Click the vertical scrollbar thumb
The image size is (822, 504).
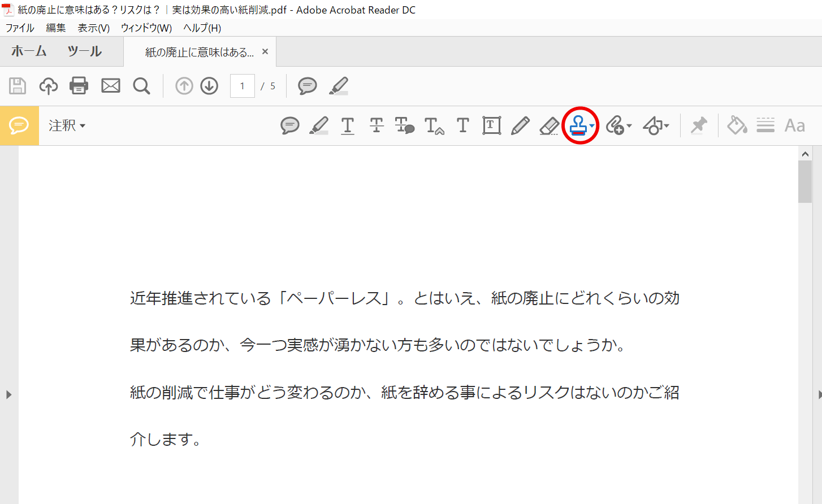(805, 181)
